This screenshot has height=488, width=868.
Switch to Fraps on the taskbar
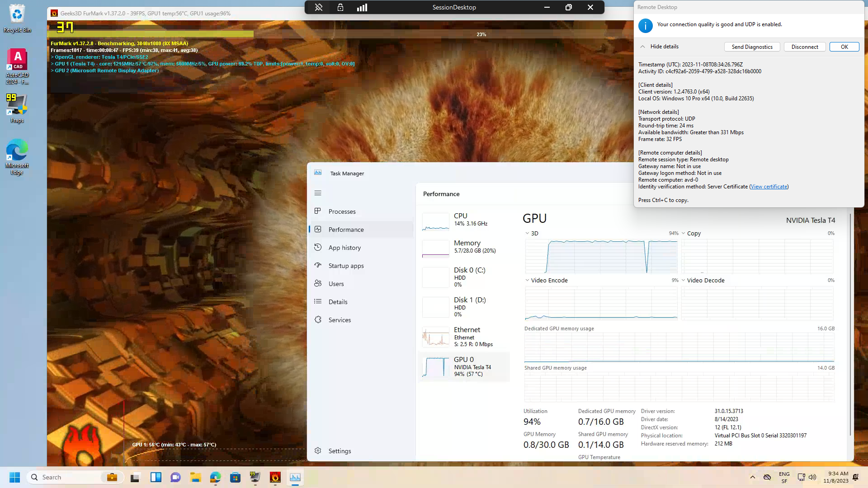pyautogui.click(x=255, y=477)
